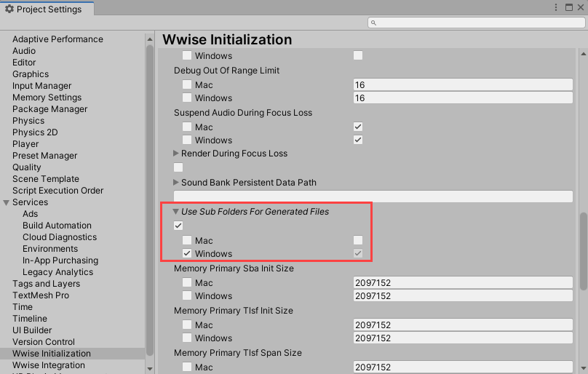
Task: Tick Mac override checkbox under Debug Out Of Range Limit
Action: [187, 85]
